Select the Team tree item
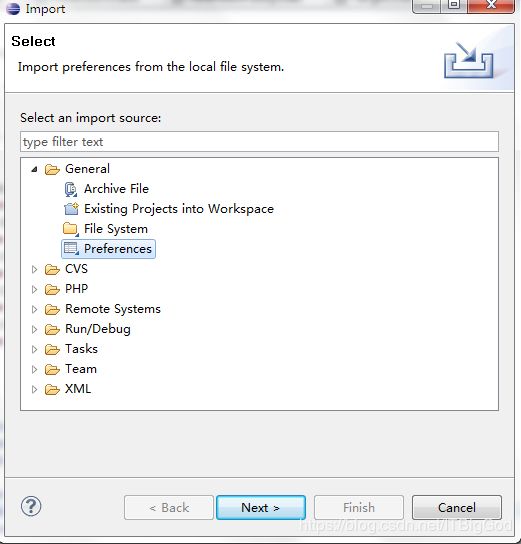Image resolution: width=521 pixels, height=544 pixels. [81, 369]
